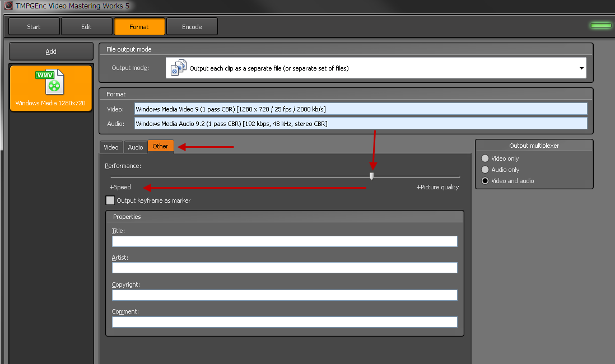Open the Audio format settings field
615x364 pixels.
click(361, 124)
